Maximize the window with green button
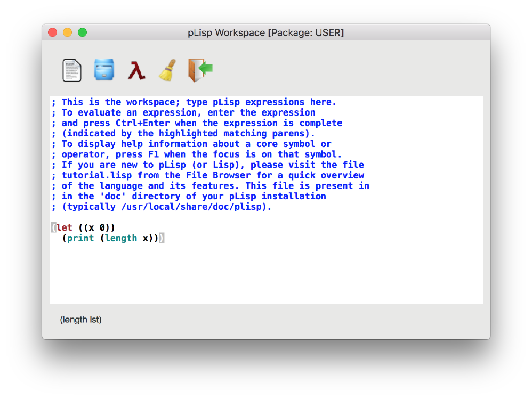The image size is (532, 399). pos(83,32)
